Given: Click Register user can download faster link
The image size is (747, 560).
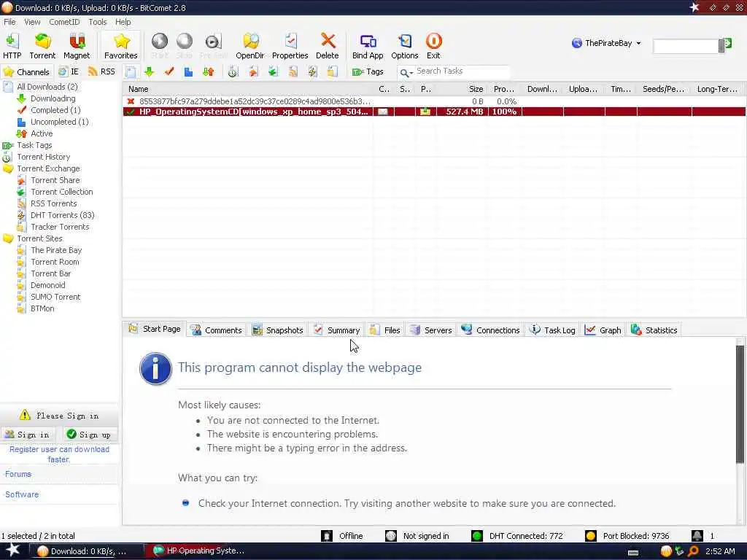Looking at the screenshot, I should [x=59, y=454].
